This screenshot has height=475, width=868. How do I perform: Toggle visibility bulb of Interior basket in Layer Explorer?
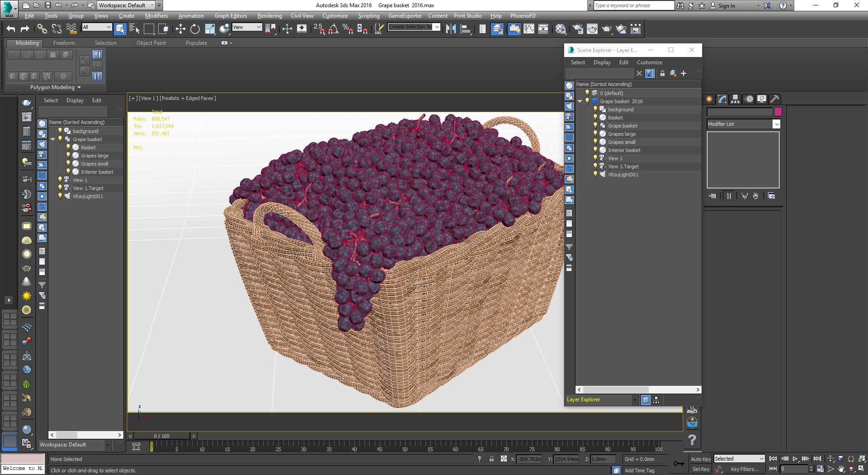[595, 150]
